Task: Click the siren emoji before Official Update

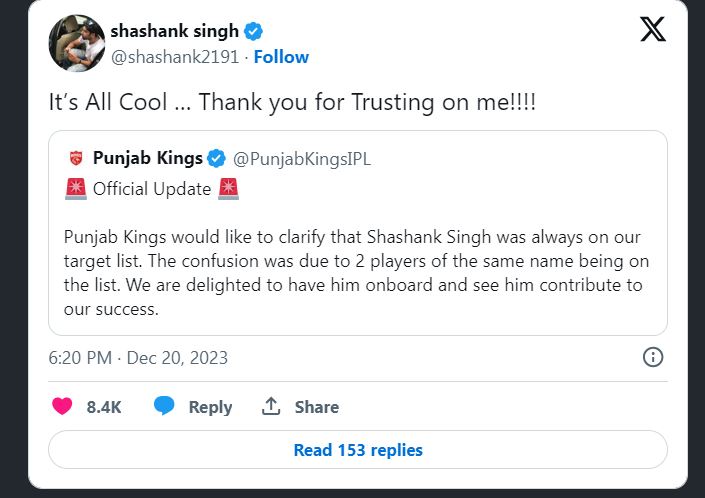Action: (75, 187)
